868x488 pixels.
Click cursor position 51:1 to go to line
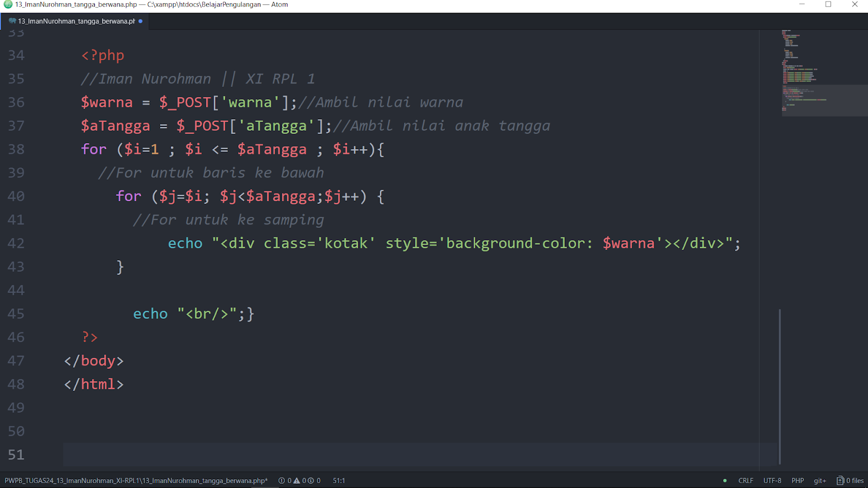point(338,480)
